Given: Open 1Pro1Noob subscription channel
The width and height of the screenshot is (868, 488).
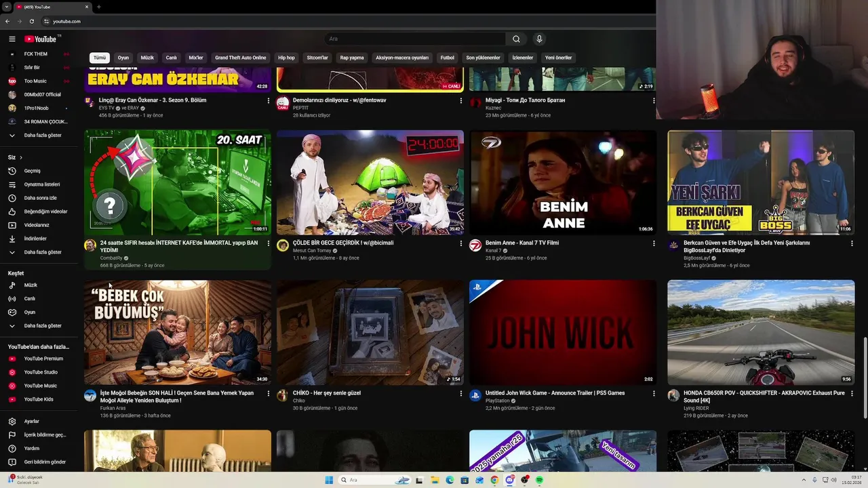Looking at the screenshot, I should [37, 108].
